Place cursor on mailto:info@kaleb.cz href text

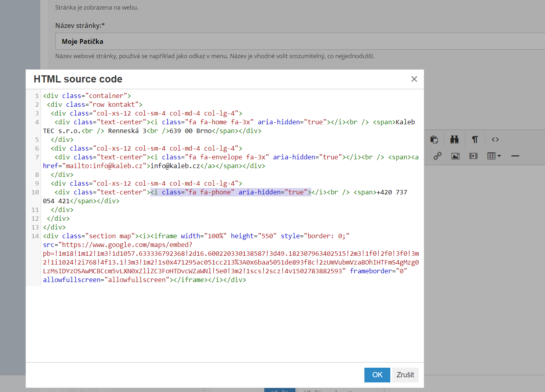(x=104, y=166)
